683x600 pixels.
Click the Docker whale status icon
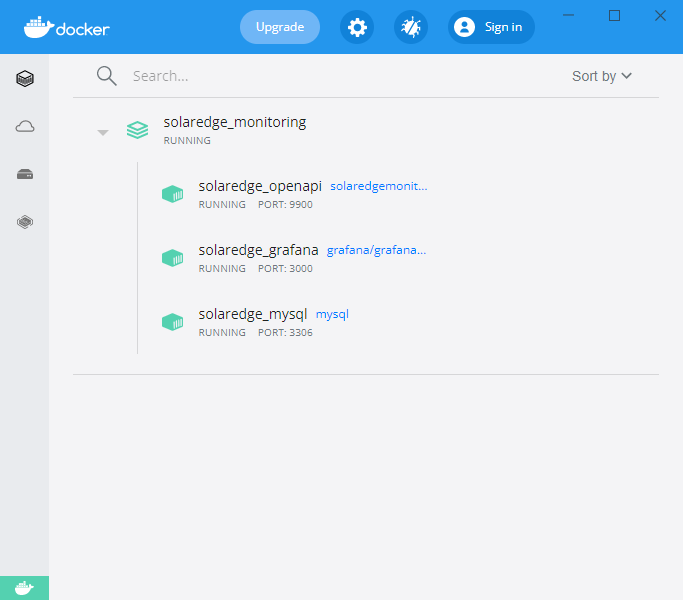pyautogui.click(x=24, y=588)
